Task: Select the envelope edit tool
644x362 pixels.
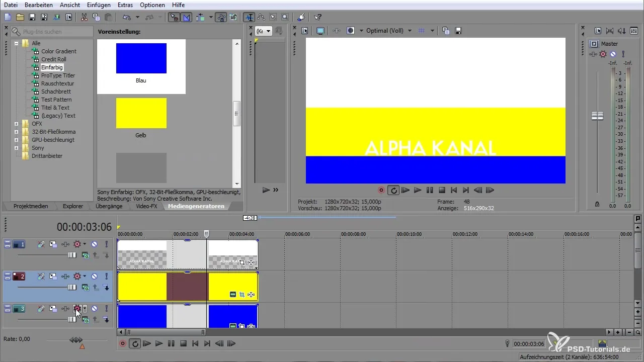Action: coord(261,17)
